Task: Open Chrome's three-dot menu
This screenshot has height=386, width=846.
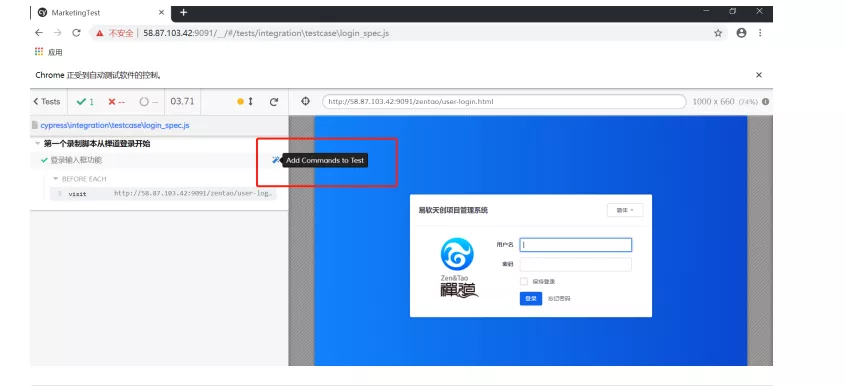Action: pyautogui.click(x=760, y=33)
